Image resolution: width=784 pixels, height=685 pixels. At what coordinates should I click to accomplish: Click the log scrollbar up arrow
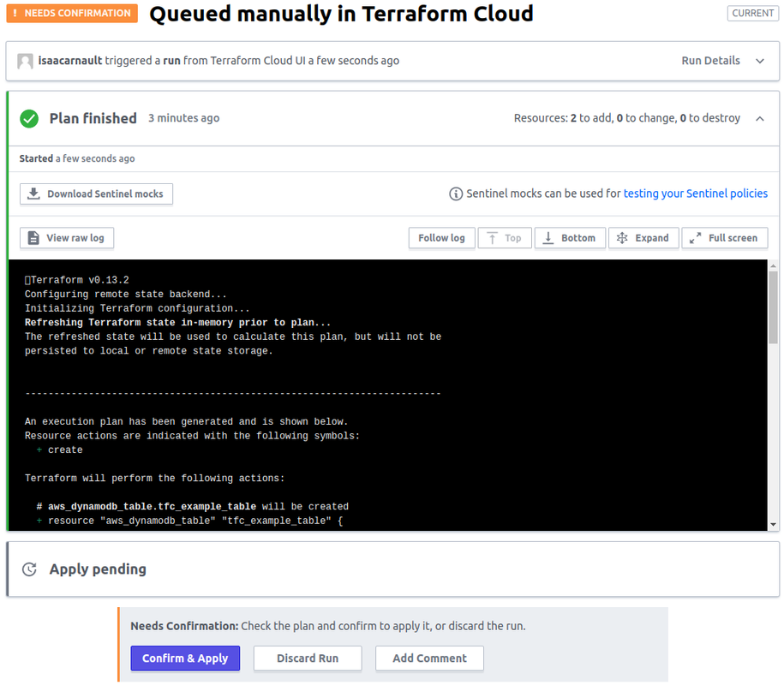(774, 265)
